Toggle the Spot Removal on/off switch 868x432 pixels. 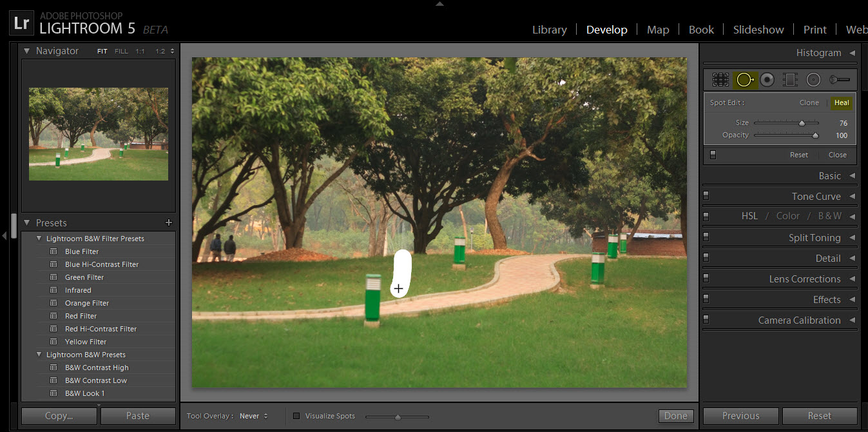pyautogui.click(x=713, y=155)
